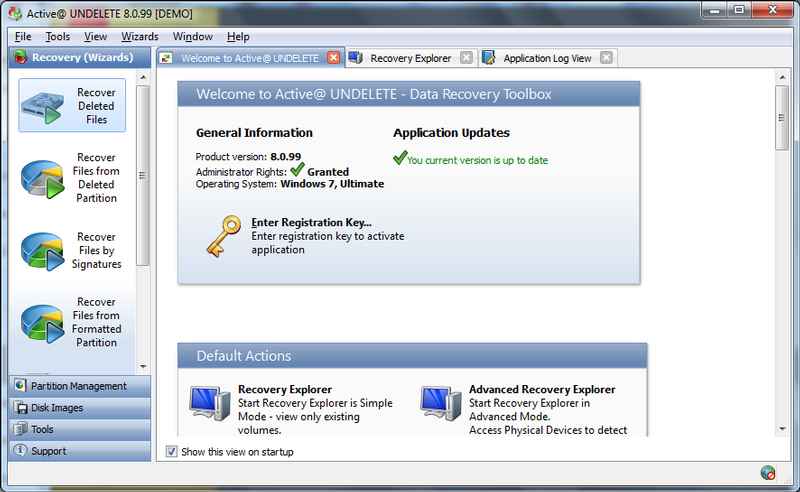Viewport: 800px width, 492px height.
Task: Uncheck Show this view on startup
Action: pyautogui.click(x=172, y=452)
